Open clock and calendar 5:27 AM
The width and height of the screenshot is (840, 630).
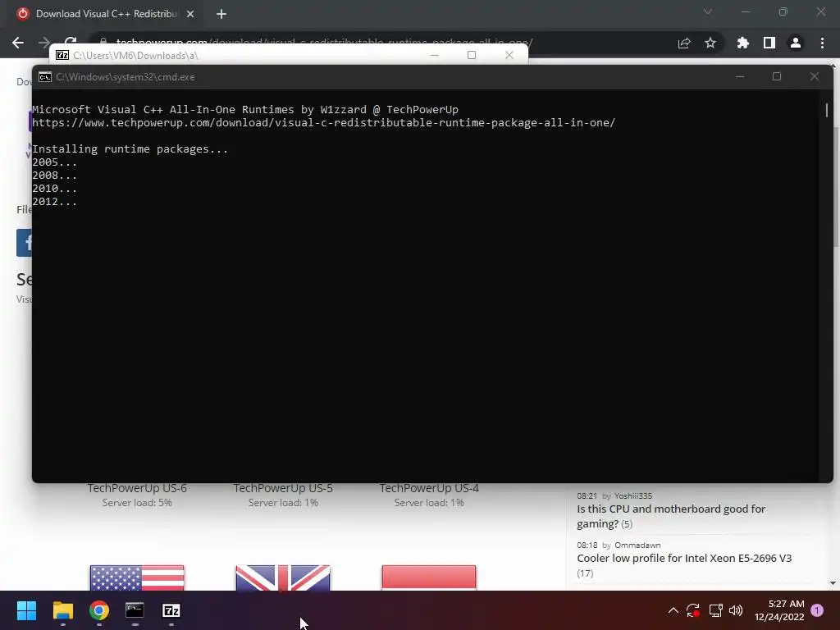779,610
